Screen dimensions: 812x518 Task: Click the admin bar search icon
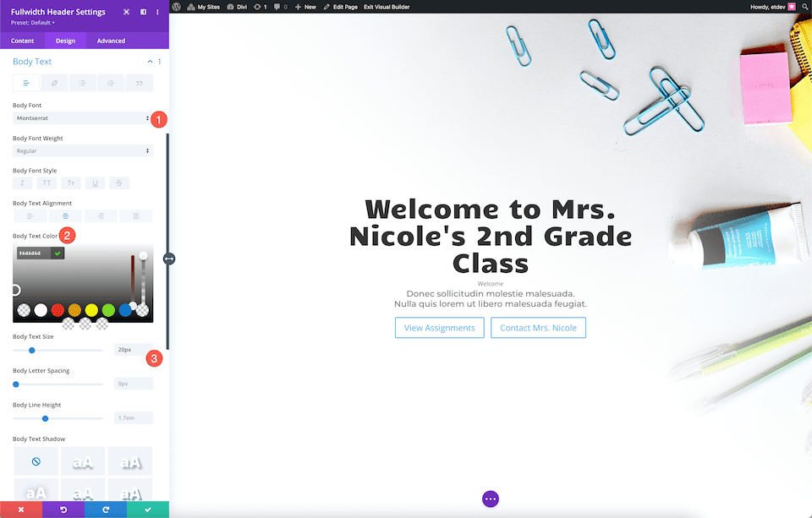point(805,7)
